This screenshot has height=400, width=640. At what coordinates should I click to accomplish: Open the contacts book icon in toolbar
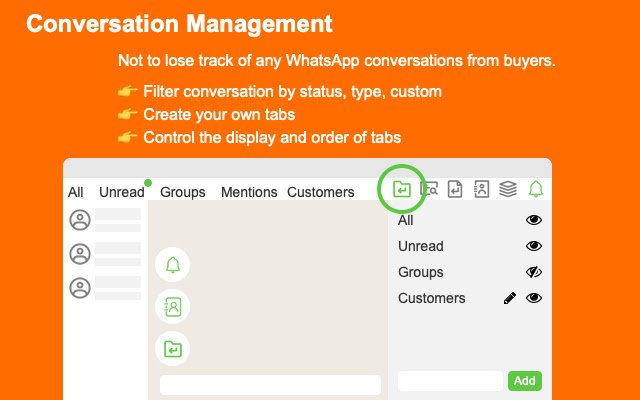tap(482, 189)
